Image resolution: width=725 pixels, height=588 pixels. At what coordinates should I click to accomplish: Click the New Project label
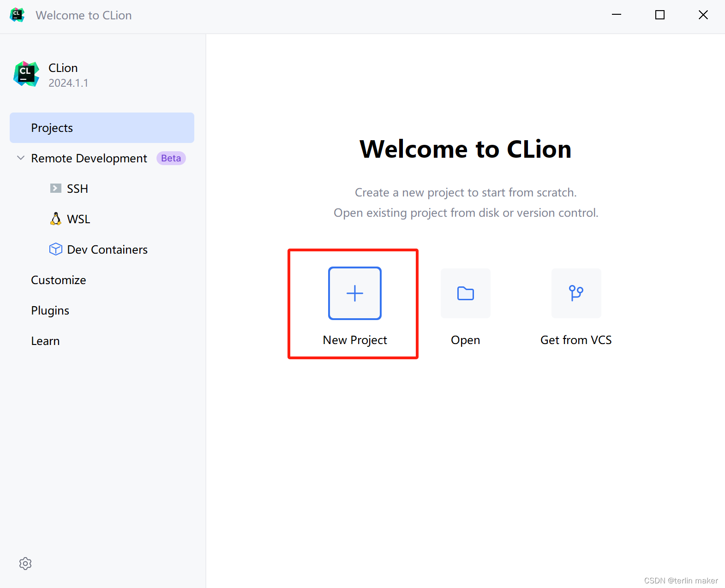pos(355,340)
